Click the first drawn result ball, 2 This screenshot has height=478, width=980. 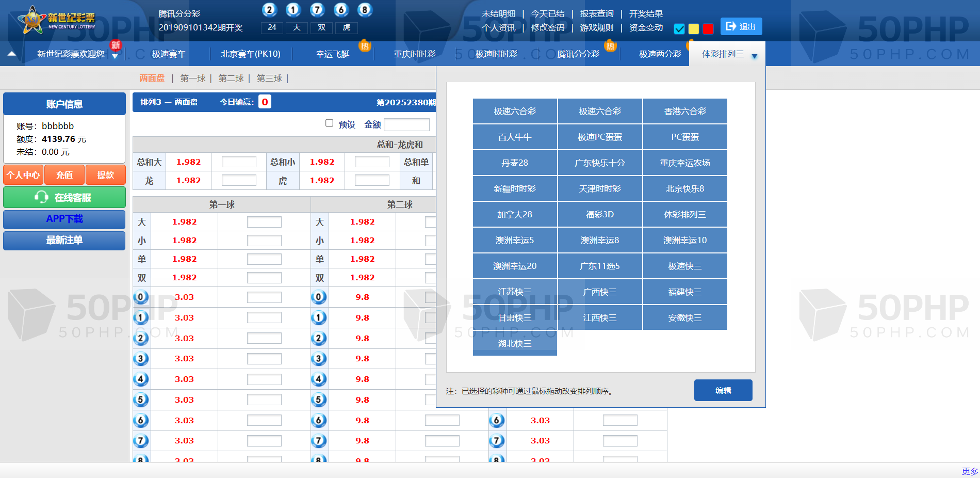269,10
